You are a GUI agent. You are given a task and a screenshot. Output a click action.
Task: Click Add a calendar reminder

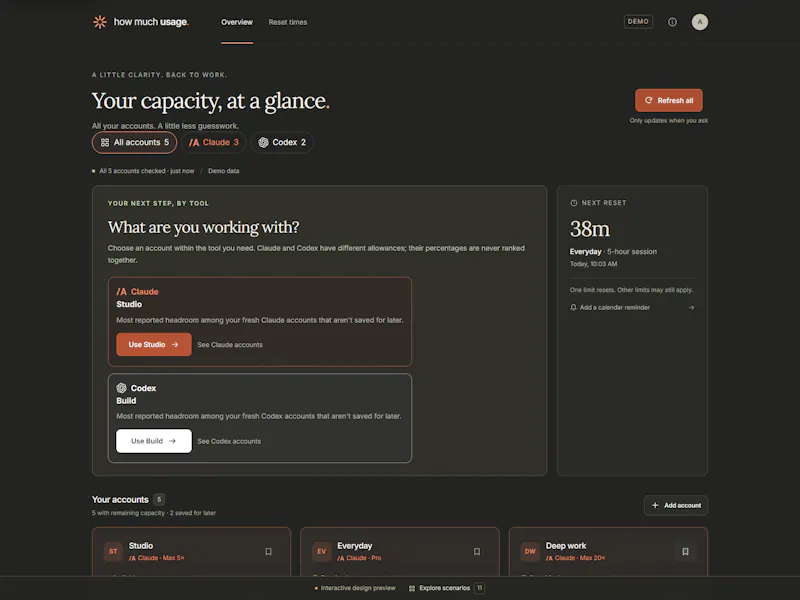click(614, 308)
